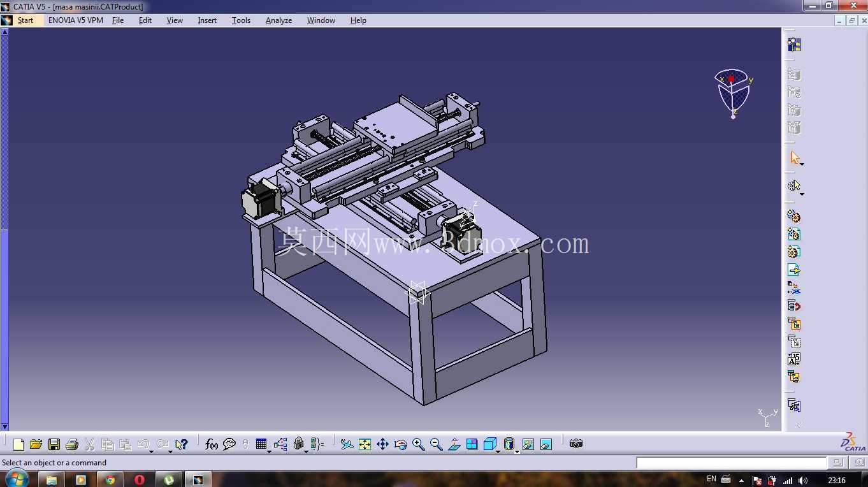The height and width of the screenshot is (487, 868).
Task: Click the Product Structure icon atop right toolbar
Action: pyautogui.click(x=794, y=45)
